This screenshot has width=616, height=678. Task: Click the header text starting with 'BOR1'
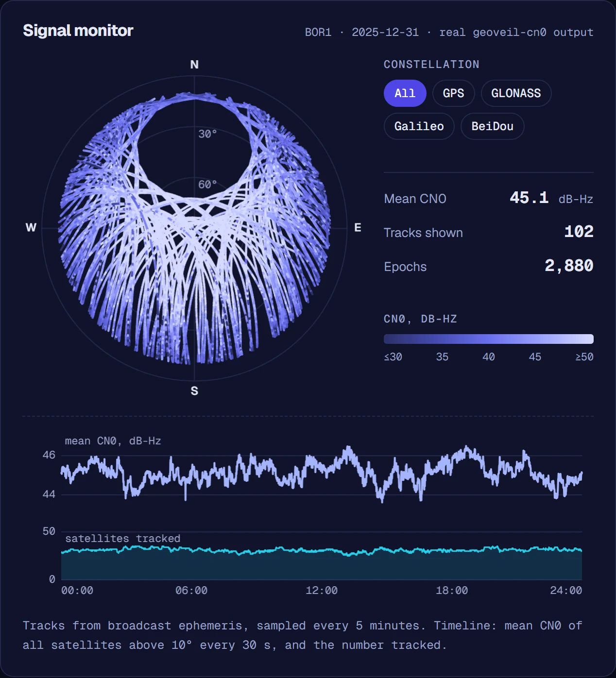pyautogui.click(x=449, y=32)
